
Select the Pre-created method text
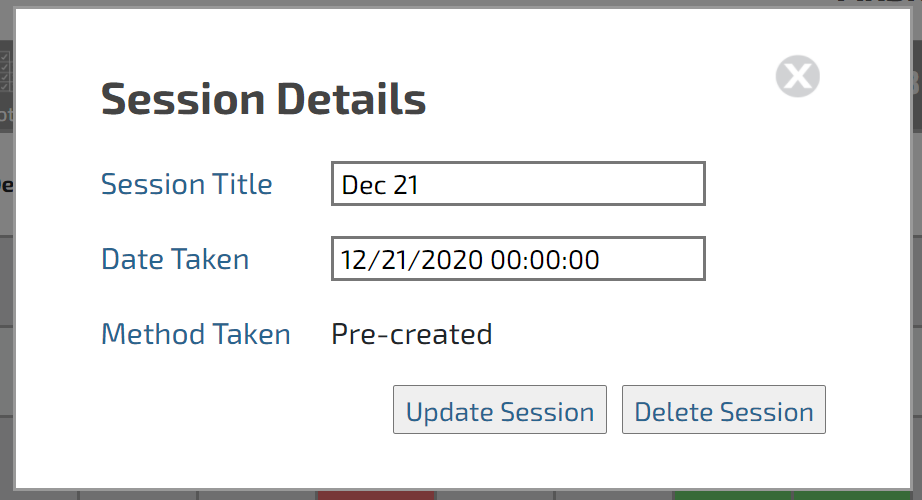click(x=412, y=334)
